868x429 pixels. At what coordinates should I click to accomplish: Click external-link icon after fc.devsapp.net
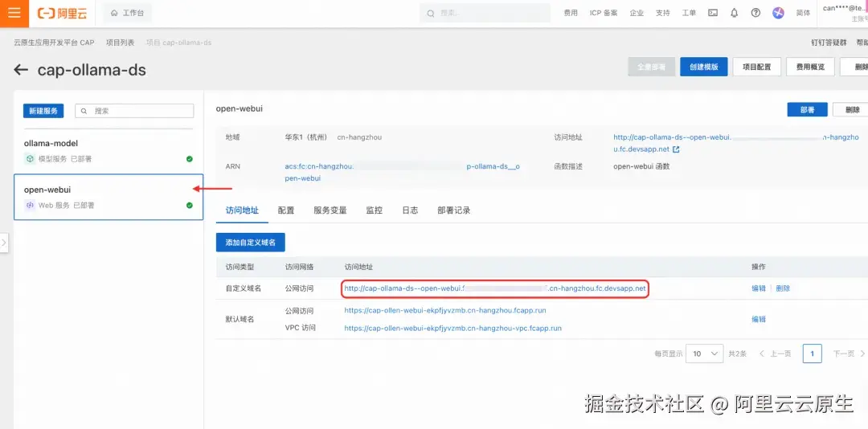click(x=676, y=149)
